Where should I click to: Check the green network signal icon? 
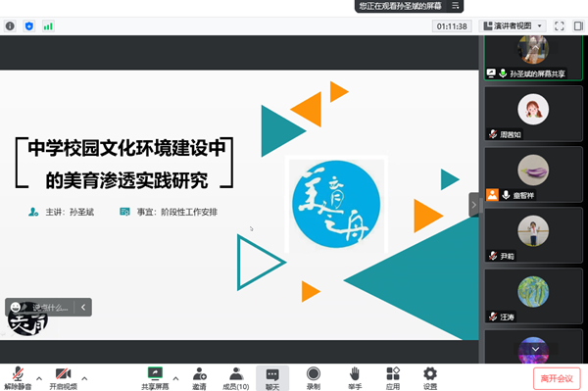click(48, 26)
